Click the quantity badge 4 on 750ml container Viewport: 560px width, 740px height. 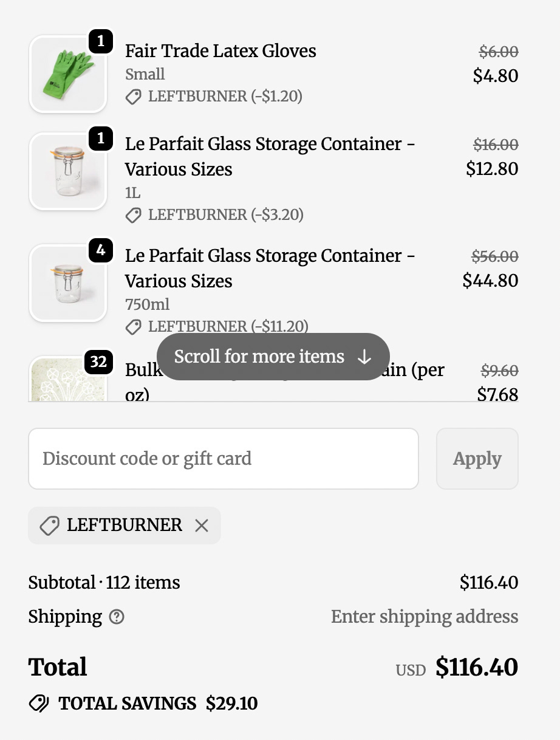pyautogui.click(x=101, y=250)
